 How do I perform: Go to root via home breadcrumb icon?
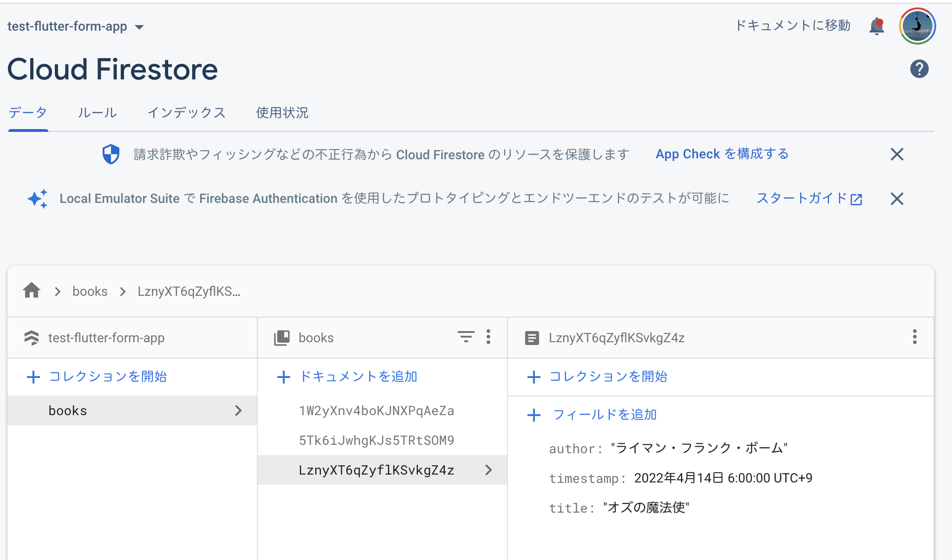(x=32, y=291)
